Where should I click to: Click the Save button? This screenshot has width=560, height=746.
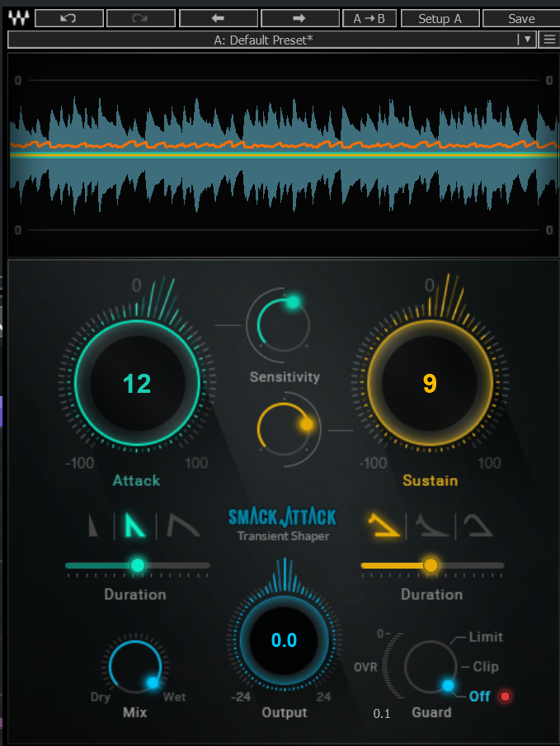[x=521, y=18]
